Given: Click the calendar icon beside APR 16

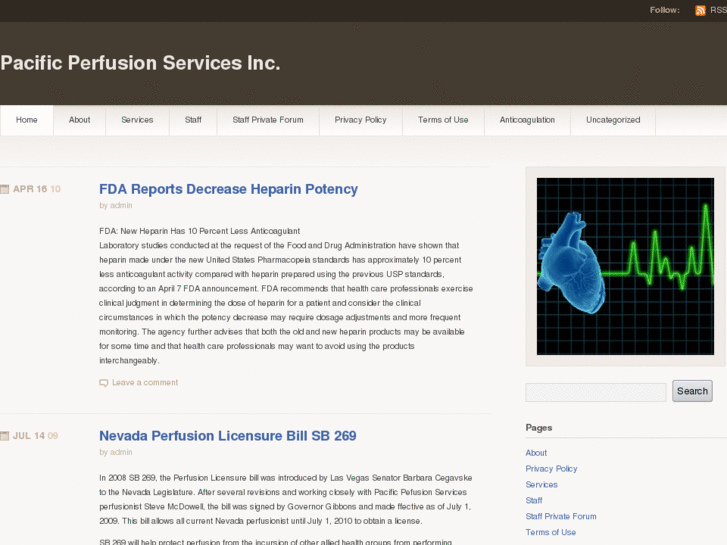Looking at the screenshot, I should [5, 189].
